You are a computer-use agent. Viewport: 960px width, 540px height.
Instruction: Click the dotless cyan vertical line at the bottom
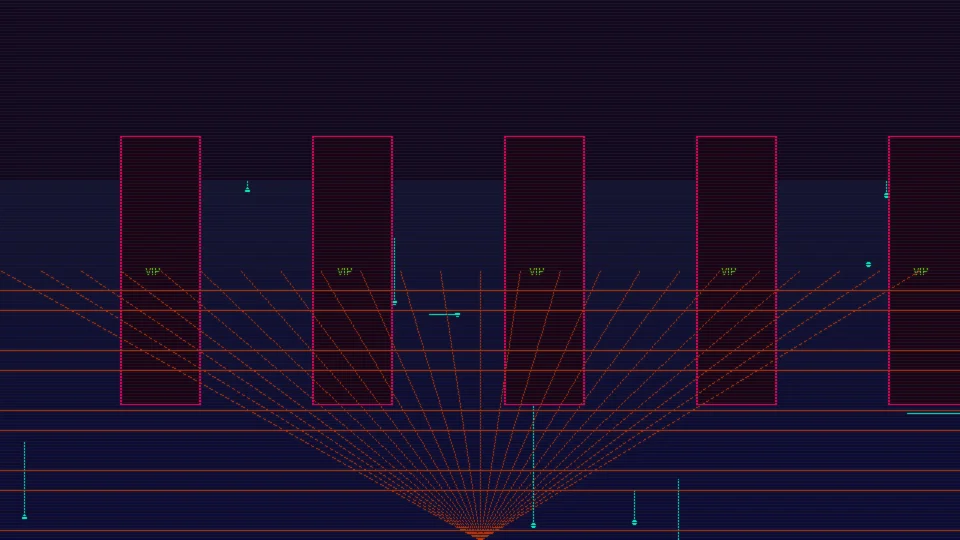point(678,508)
